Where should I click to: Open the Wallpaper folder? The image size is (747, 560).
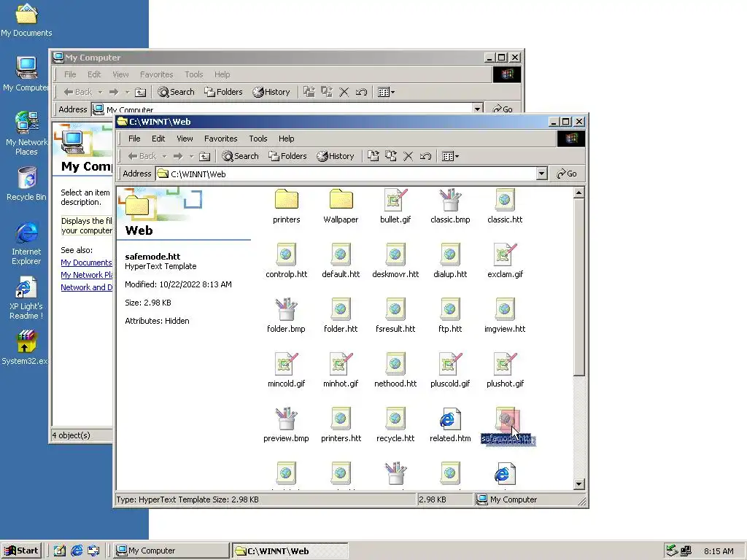(341, 199)
